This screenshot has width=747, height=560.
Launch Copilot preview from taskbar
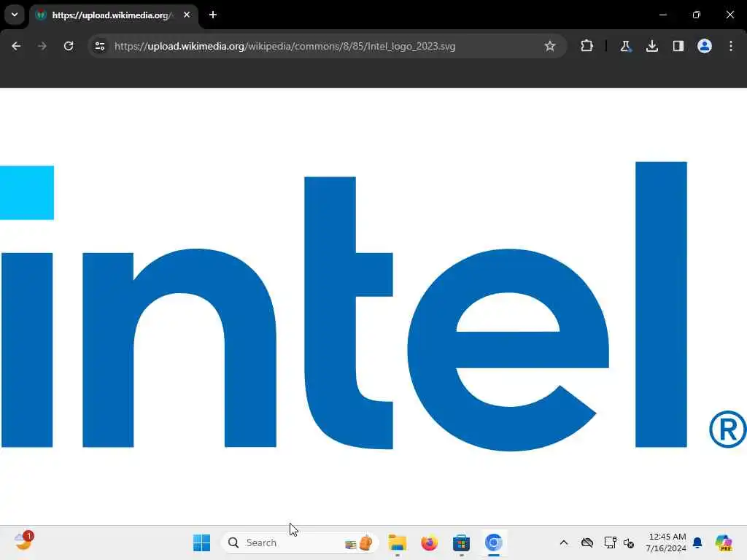(724, 542)
